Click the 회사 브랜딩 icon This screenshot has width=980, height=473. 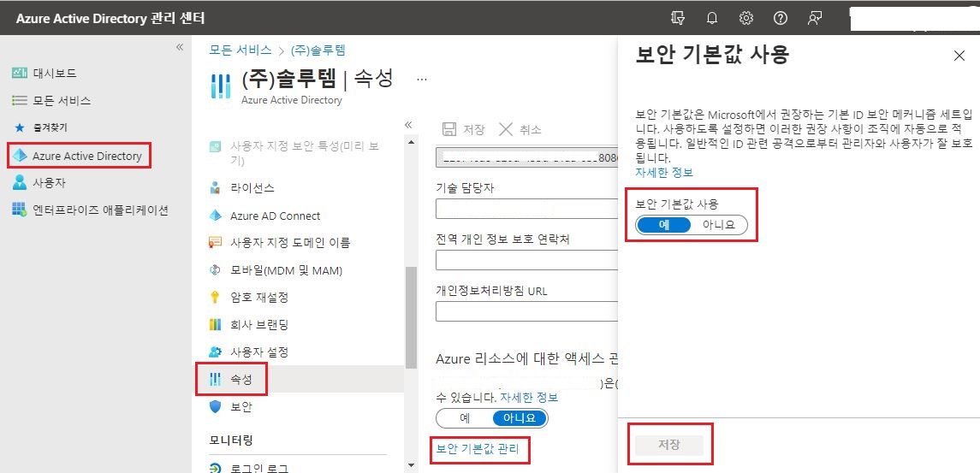215,325
